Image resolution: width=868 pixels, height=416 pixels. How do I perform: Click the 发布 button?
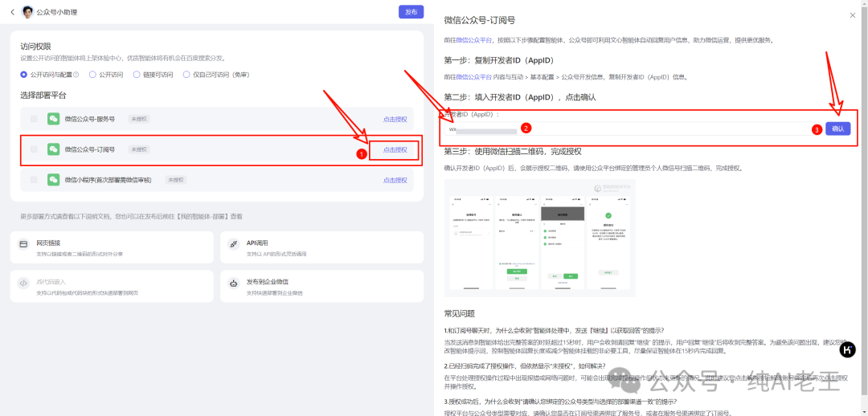(x=411, y=11)
